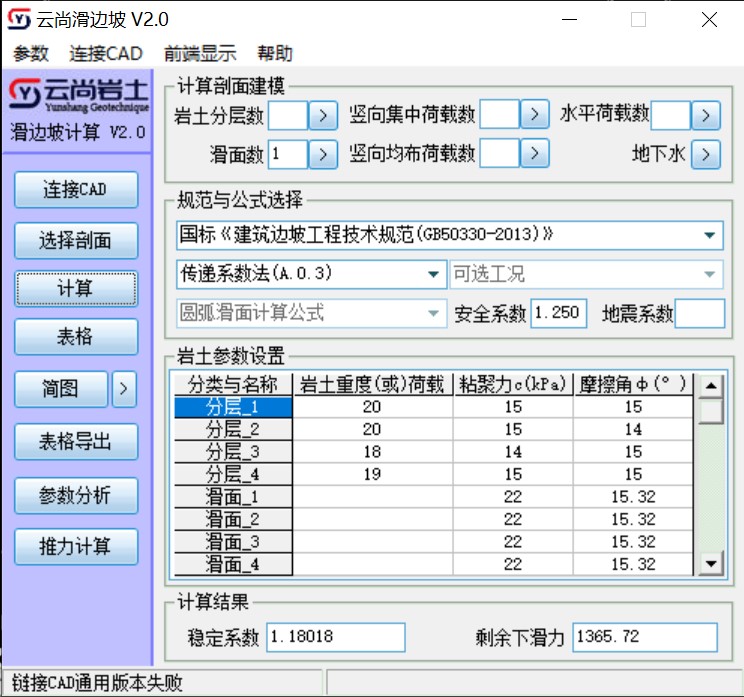Select the 滑面_1 row header

coord(233,497)
